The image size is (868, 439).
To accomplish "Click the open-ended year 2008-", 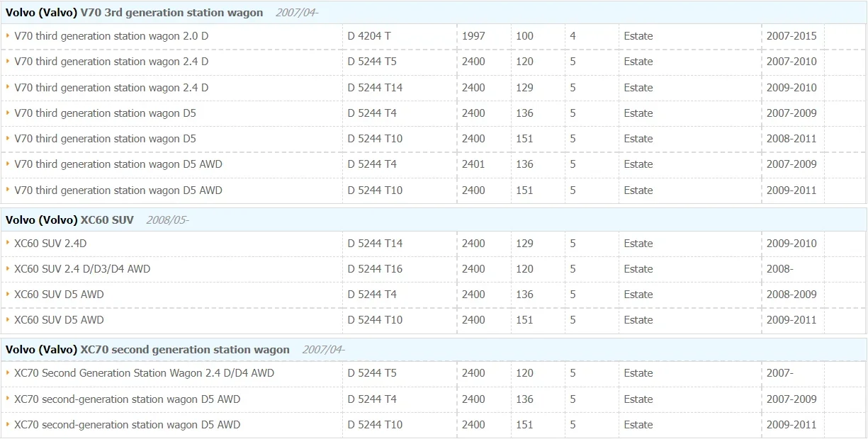I will click(x=780, y=269).
